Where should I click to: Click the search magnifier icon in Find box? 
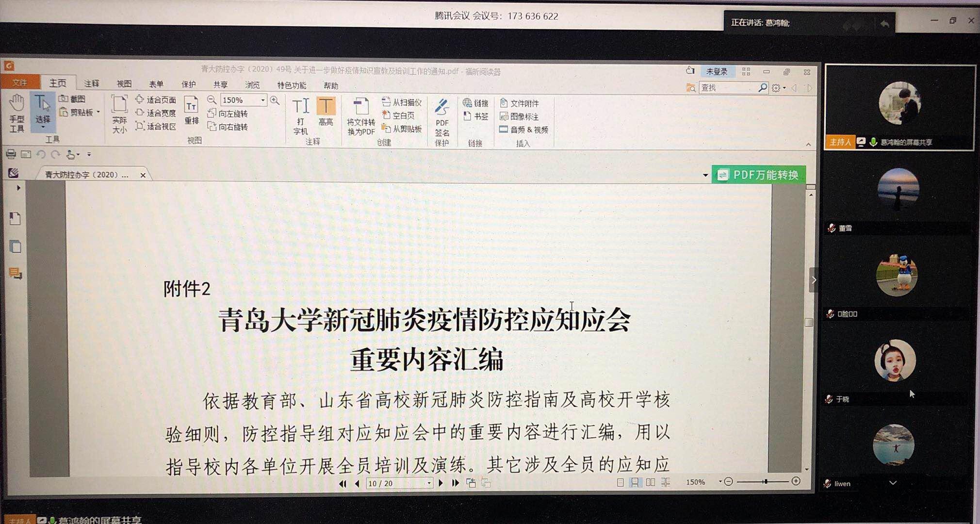coord(763,87)
